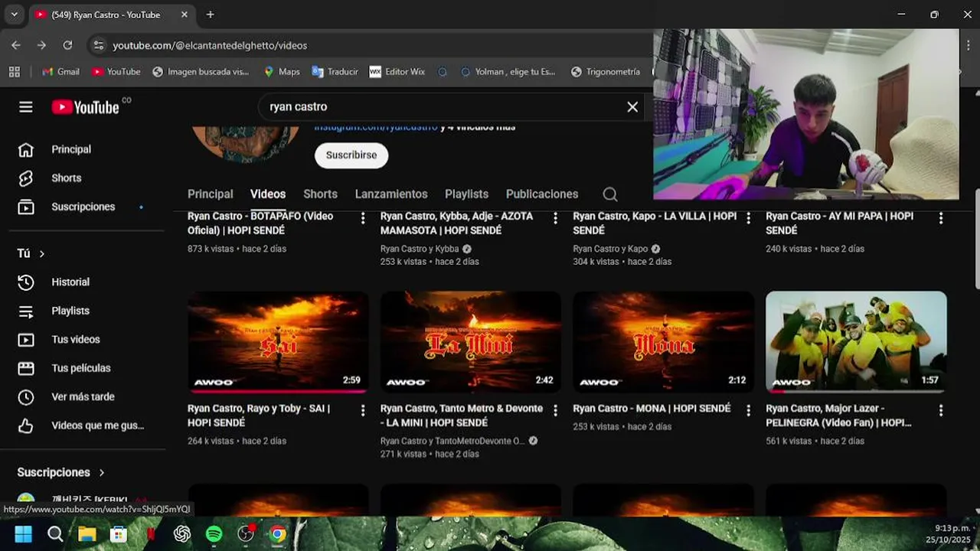The image size is (980, 551).
Task: Open options for AY MI PAPA video
Action: (x=941, y=218)
